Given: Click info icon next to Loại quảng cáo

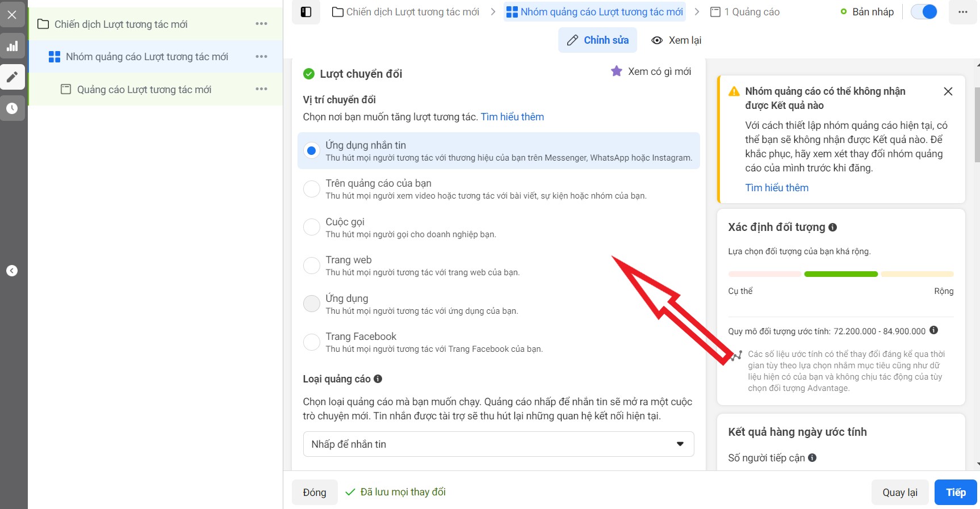Looking at the screenshot, I should [x=378, y=378].
